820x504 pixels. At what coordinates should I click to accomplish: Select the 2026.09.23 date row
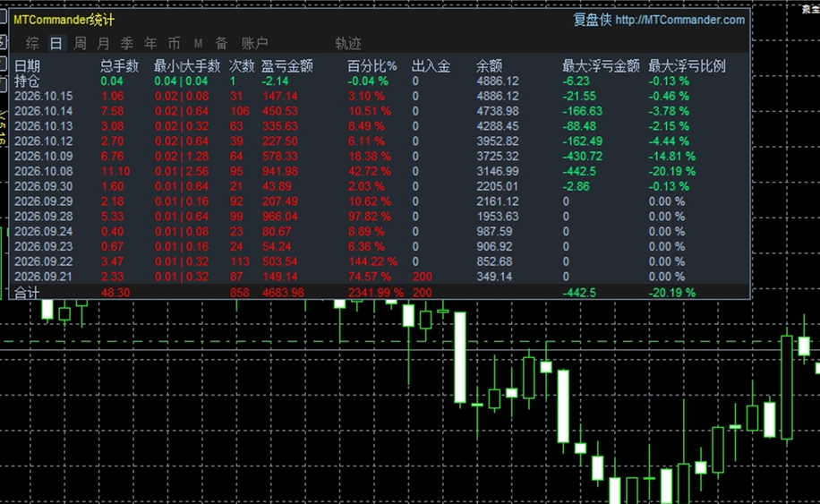coord(43,247)
